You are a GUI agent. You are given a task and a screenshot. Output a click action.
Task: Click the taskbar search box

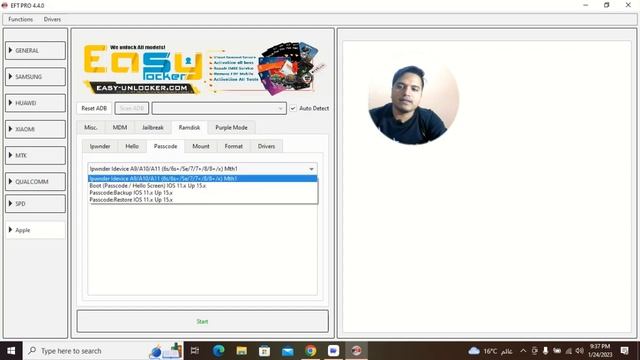click(x=103, y=351)
